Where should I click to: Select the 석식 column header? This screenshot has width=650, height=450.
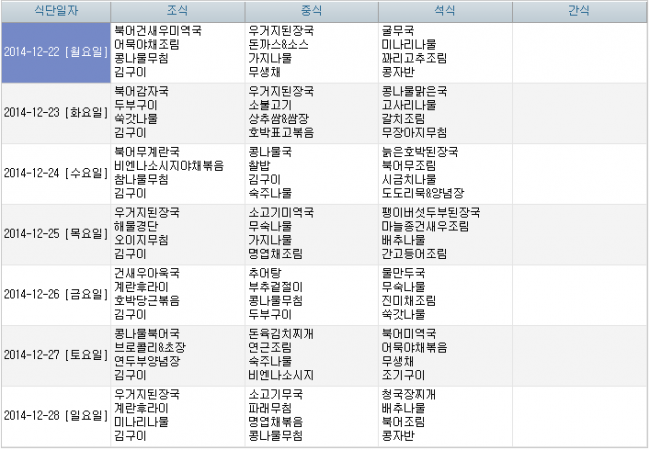tap(445, 12)
